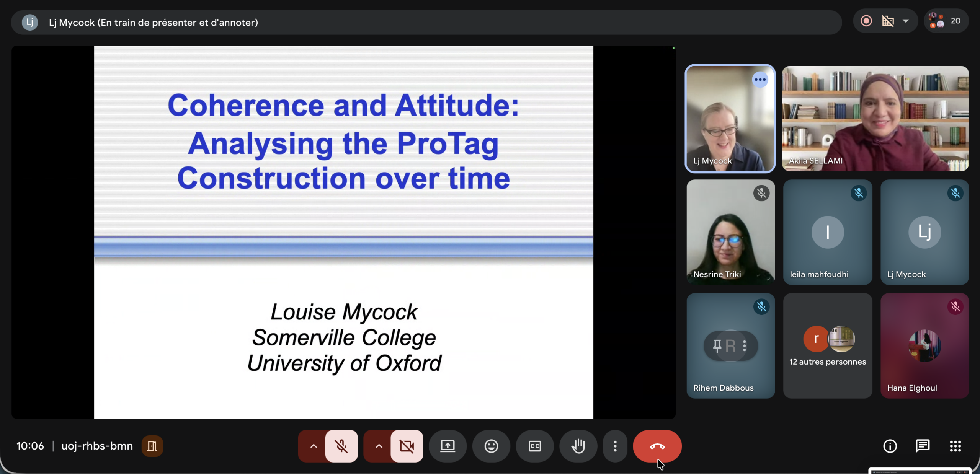Open dropdown arrow next to recording indicator
Image resolution: width=980 pixels, height=474 pixels.
[906, 21]
